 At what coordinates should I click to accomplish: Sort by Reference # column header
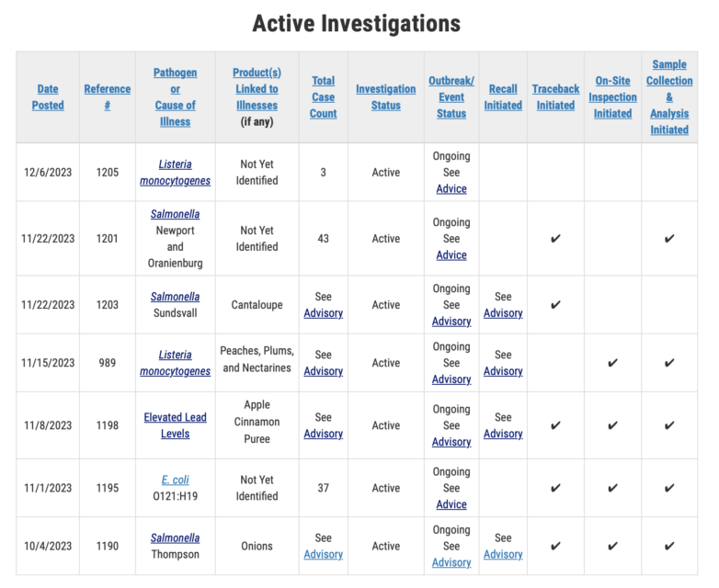point(108,97)
